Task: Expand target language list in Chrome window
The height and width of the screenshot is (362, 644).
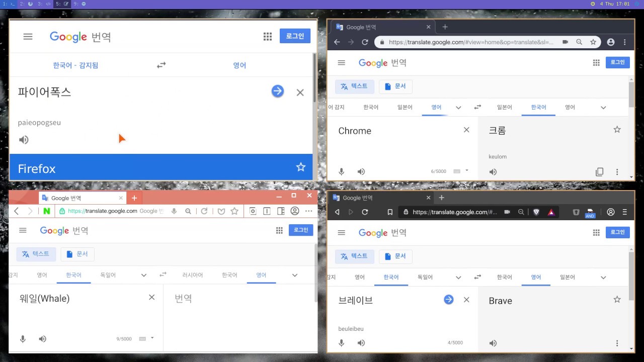Action: click(x=603, y=108)
